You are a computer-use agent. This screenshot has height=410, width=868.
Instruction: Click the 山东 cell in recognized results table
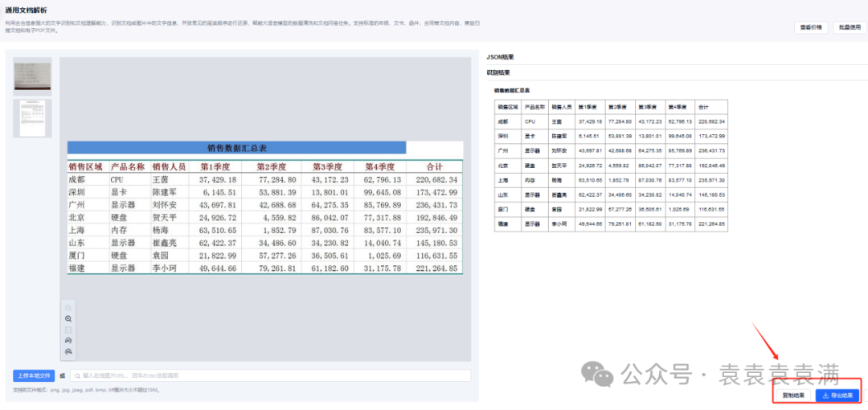(502, 195)
